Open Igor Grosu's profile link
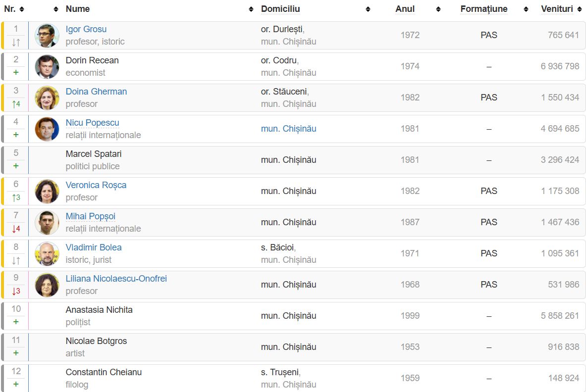This screenshot has height=392, width=586. (86, 29)
